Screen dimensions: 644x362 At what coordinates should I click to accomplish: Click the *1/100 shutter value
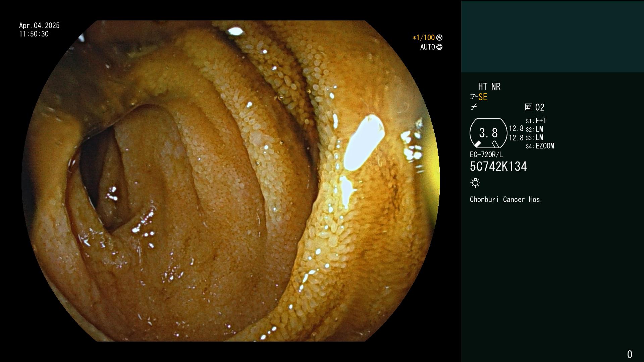point(424,38)
